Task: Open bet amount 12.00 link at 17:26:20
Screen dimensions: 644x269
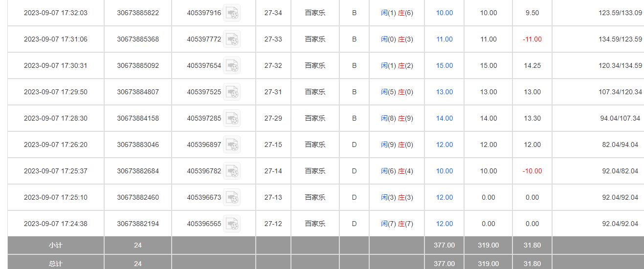Action: point(444,145)
